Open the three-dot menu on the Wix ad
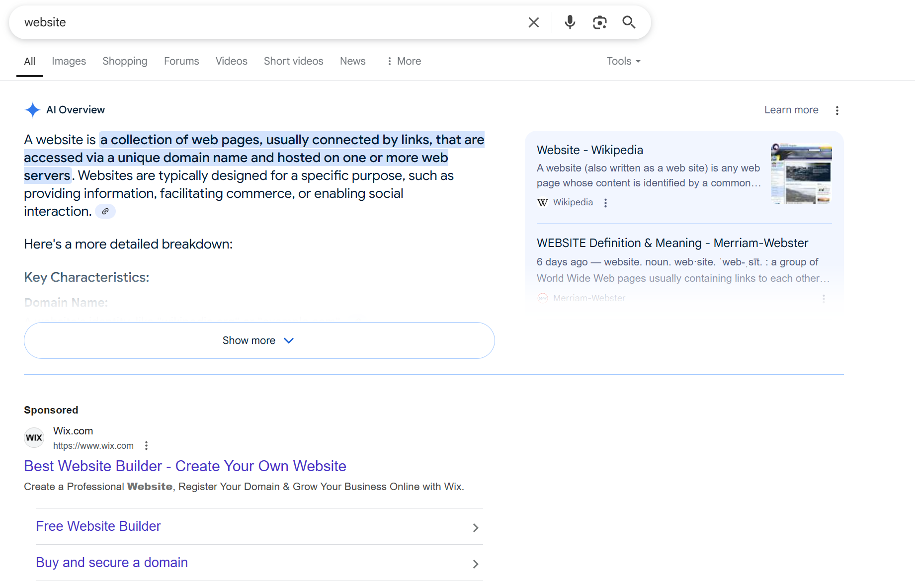The image size is (915, 588). (x=146, y=445)
